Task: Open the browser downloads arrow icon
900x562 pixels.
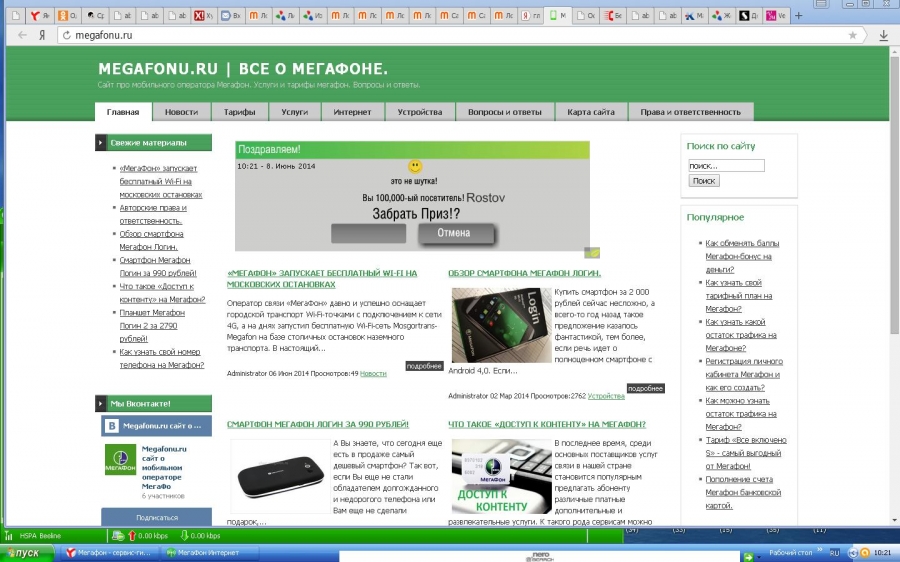Action: [883, 35]
